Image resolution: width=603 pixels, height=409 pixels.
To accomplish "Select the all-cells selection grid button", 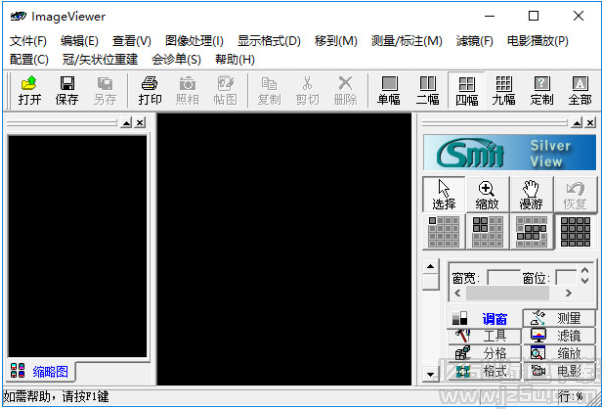I will tap(575, 232).
